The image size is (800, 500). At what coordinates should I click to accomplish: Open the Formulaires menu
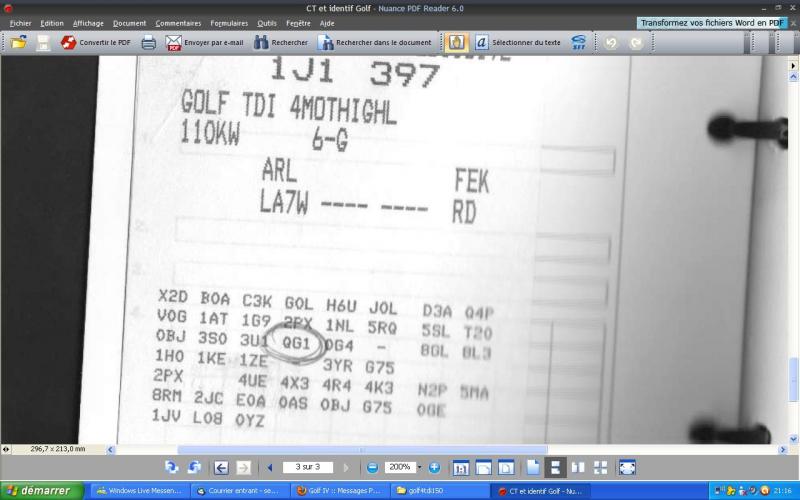pos(229,23)
